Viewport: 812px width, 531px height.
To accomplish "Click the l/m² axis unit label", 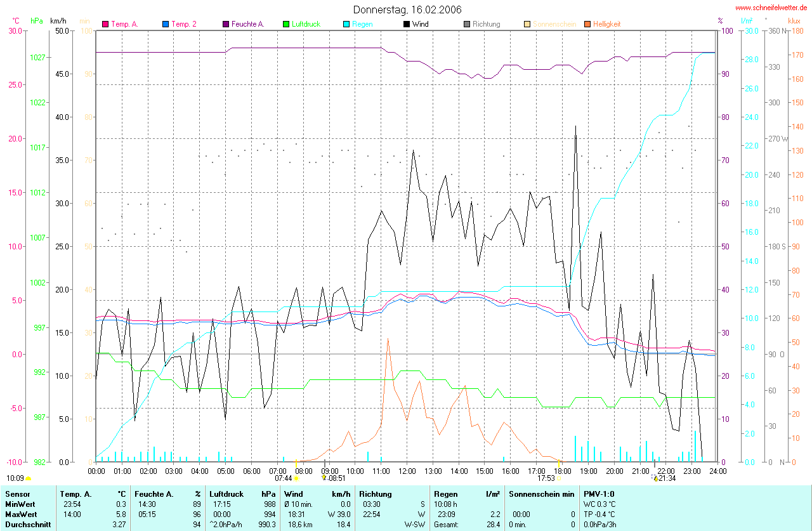I will pyautogui.click(x=746, y=21).
